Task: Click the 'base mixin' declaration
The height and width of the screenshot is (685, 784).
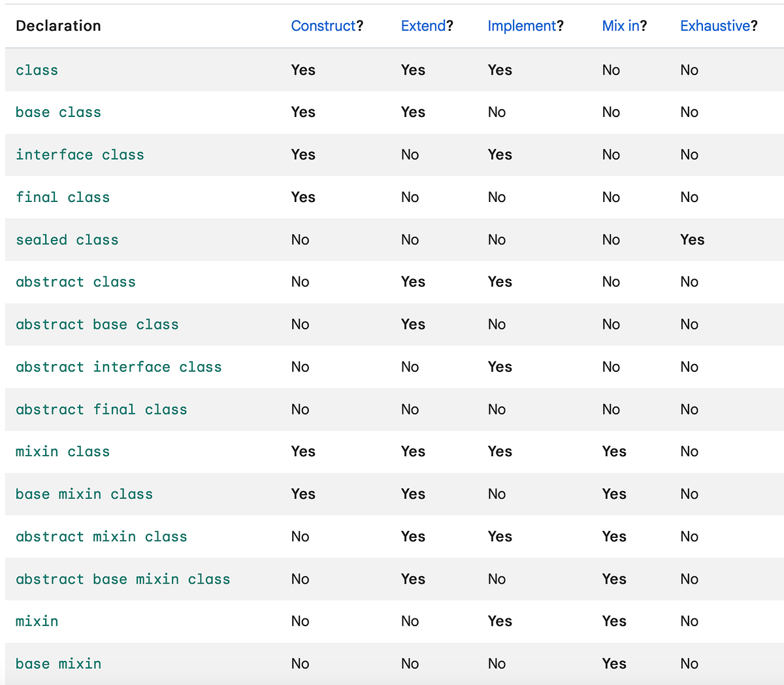Action: 58,664
